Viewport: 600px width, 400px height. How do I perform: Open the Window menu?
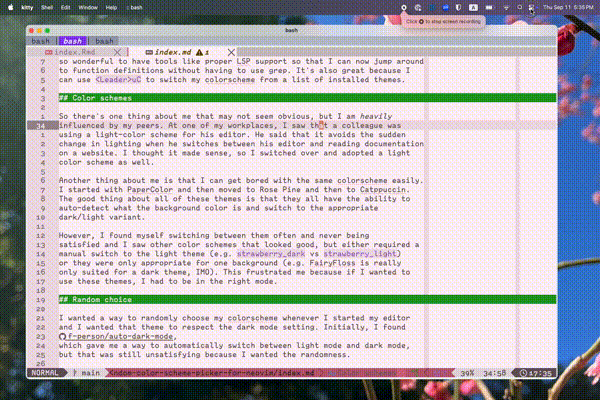pos(88,7)
